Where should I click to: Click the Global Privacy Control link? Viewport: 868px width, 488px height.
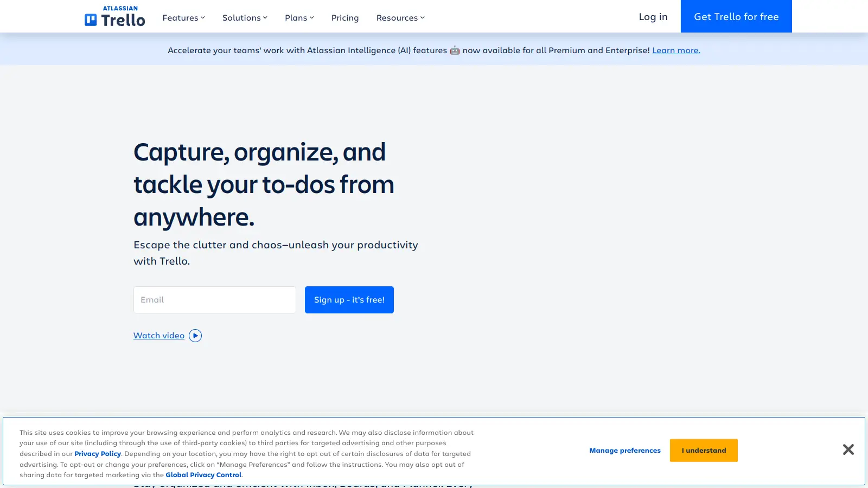(x=203, y=474)
